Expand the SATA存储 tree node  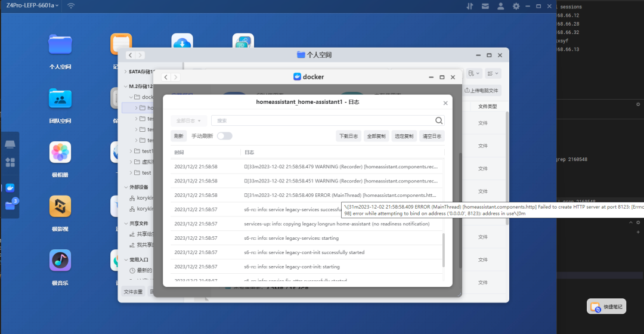click(x=125, y=72)
